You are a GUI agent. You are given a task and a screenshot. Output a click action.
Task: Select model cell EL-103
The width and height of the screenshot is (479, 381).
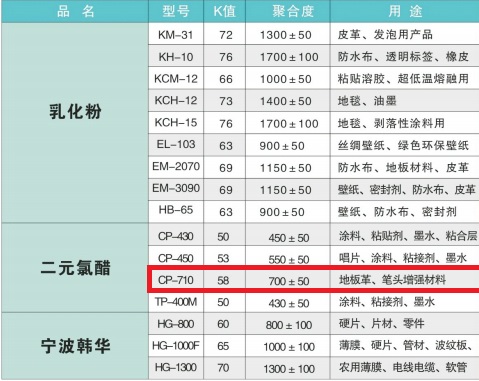176,145
